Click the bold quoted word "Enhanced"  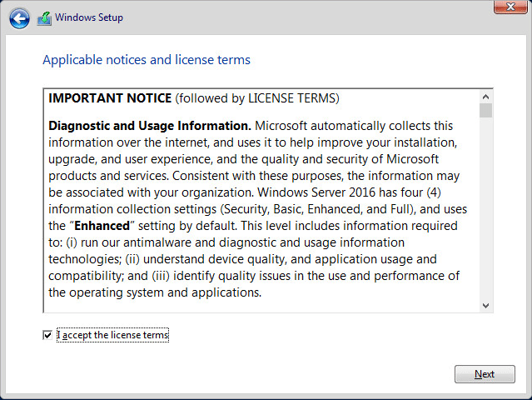103,226
